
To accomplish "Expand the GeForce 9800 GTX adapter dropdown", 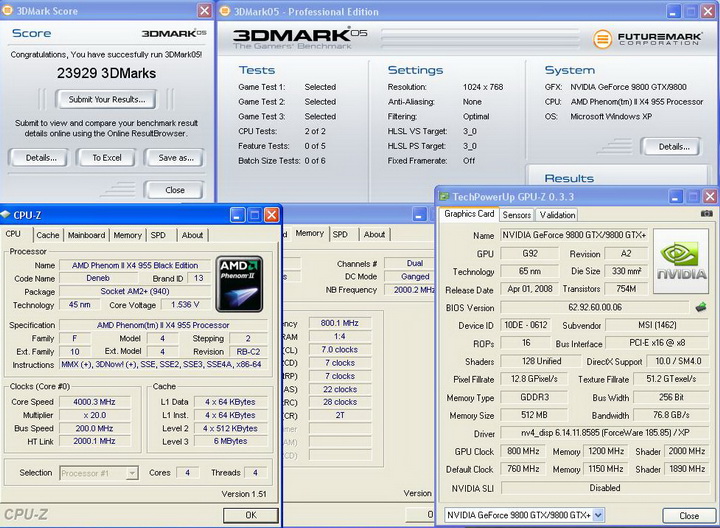I will [599, 515].
